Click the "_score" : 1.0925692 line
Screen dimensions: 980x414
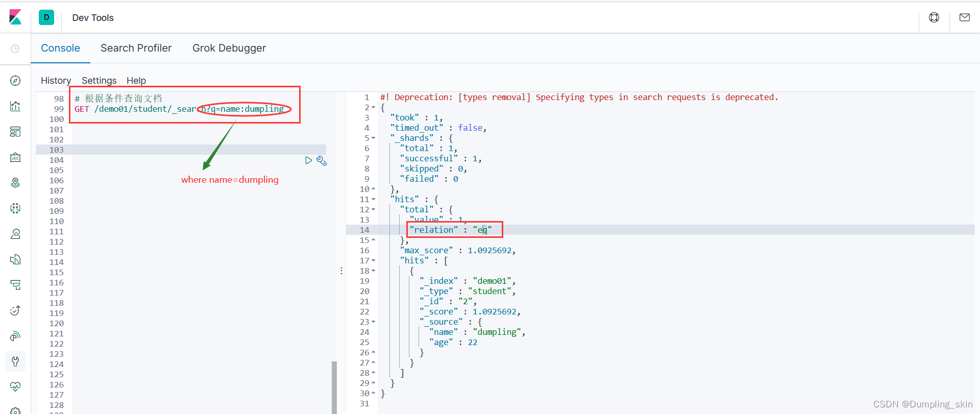tap(470, 311)
